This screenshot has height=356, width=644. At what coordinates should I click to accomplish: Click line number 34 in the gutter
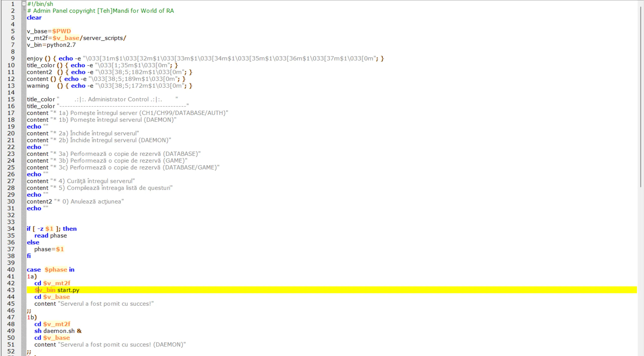pyautogui.click(x=11, y=229)
